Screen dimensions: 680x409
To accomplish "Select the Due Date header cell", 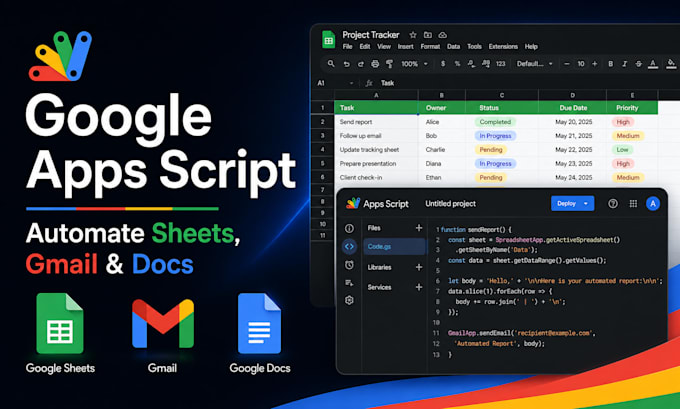I will [x=573, y=108].
